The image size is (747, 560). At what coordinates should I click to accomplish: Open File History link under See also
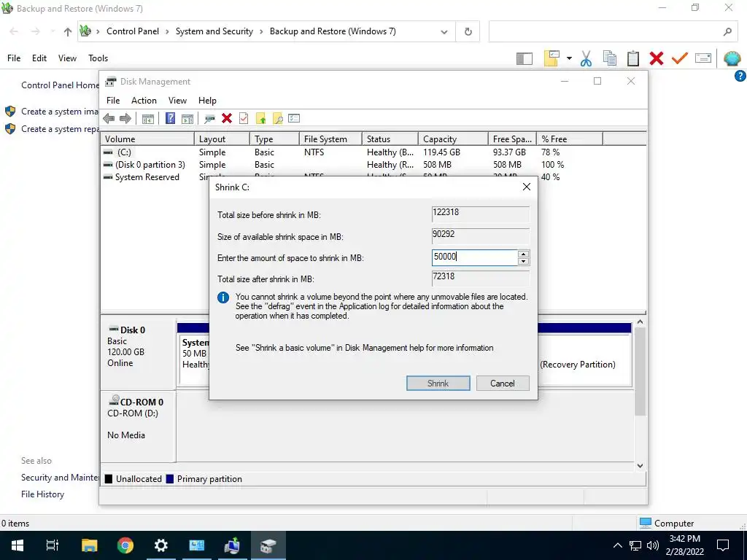(x=42, y=494)
